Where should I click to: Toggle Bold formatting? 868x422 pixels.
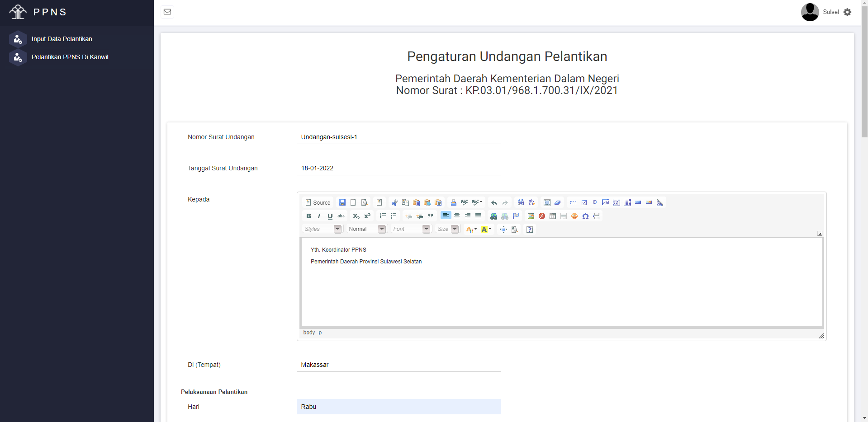point(308,216)
